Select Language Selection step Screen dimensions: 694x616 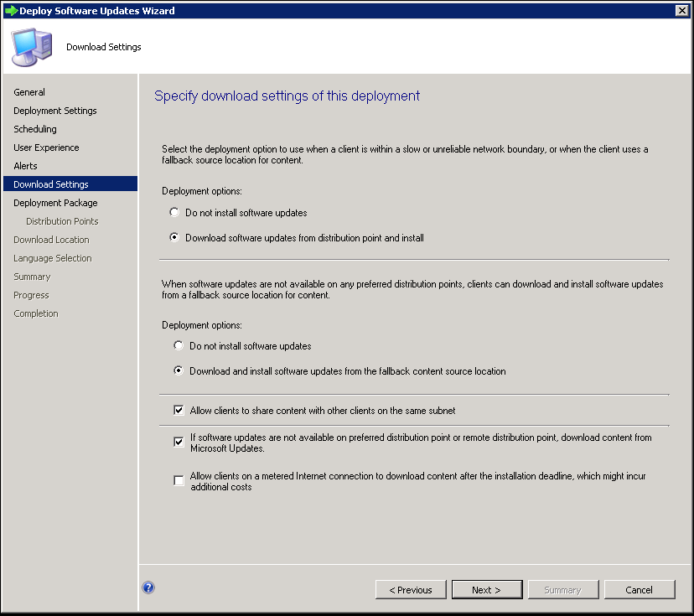52,258
